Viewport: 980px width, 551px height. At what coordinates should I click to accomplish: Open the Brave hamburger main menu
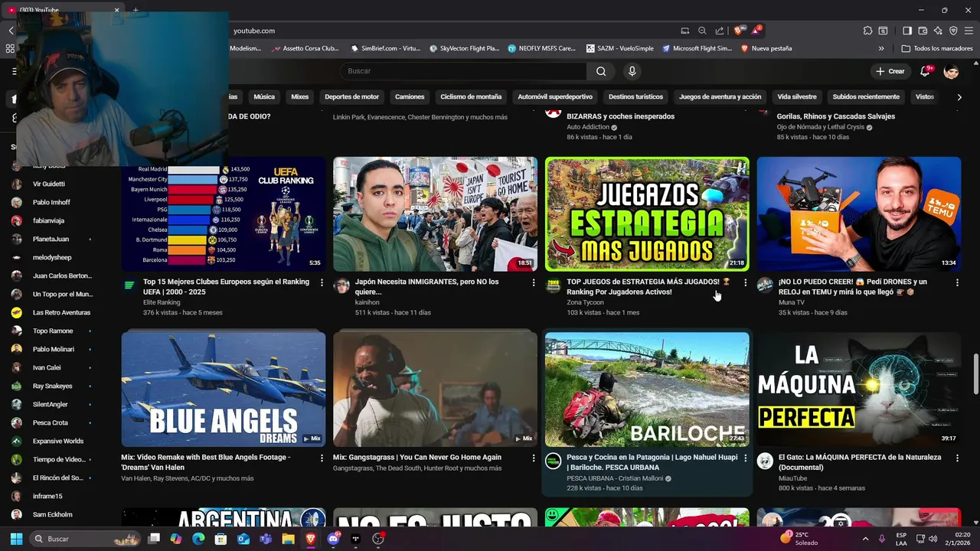click(x=969, y=31)
